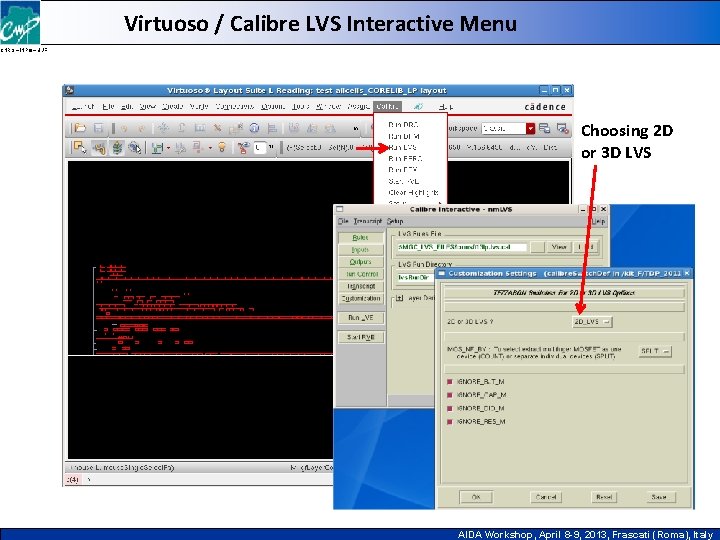Viewport: 720px width, 540px height.
Task: Select the Transcript side tab in Calibre Interactive
Action: (x=360, y=286)
